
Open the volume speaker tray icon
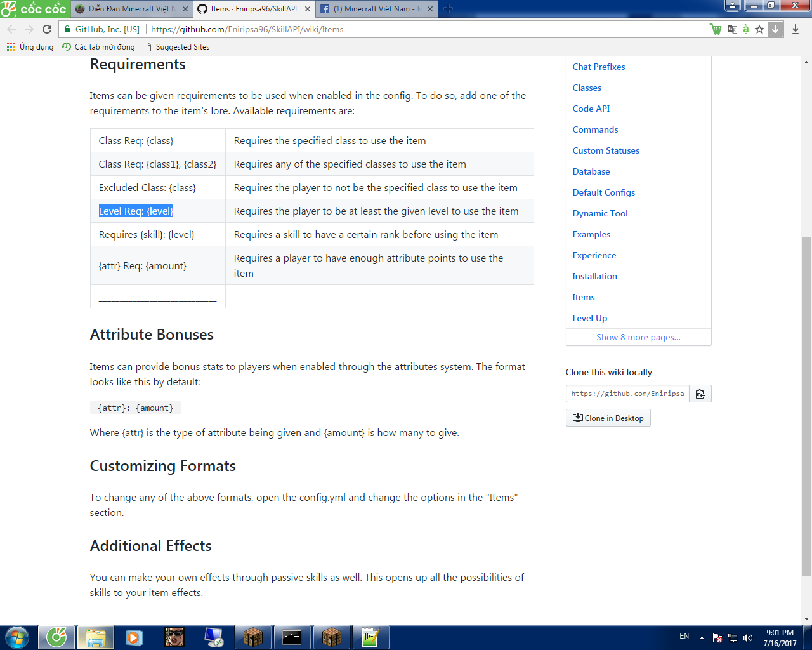[748, 638]
